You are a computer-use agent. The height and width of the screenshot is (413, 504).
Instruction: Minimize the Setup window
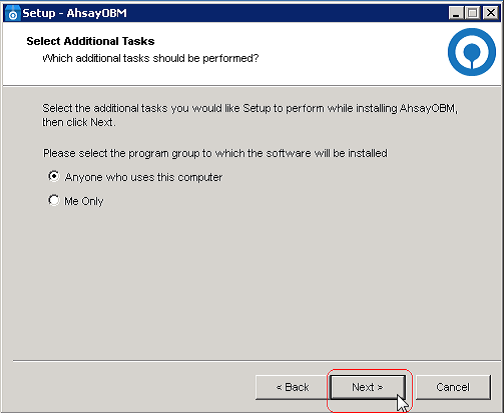(456, 13)
